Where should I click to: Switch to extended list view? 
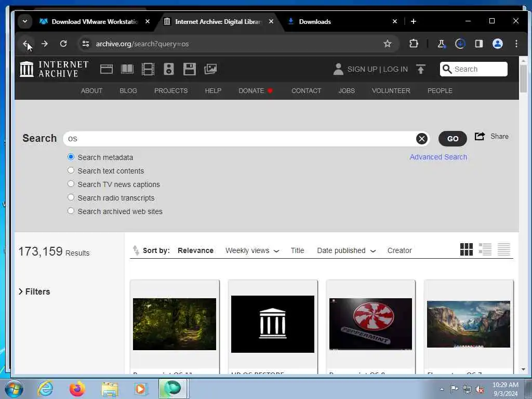pyautogui.click(x=485, y=249)
